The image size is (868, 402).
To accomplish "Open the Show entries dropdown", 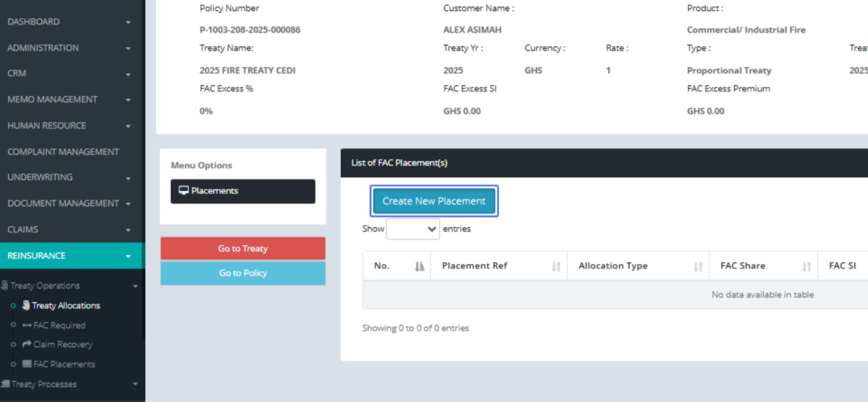I will click(x=413, y=229).
